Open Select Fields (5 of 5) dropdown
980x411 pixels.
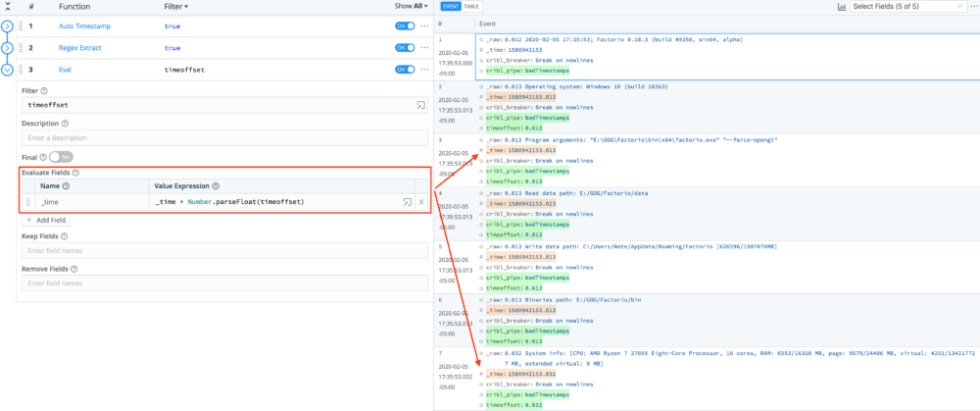pyautogui.click(x=907, y=6)
